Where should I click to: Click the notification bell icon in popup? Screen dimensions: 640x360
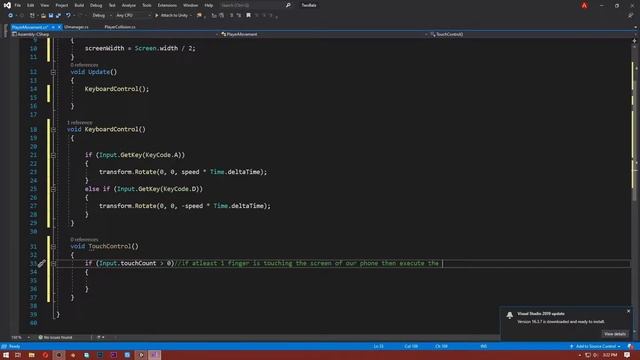click(510, 315)
